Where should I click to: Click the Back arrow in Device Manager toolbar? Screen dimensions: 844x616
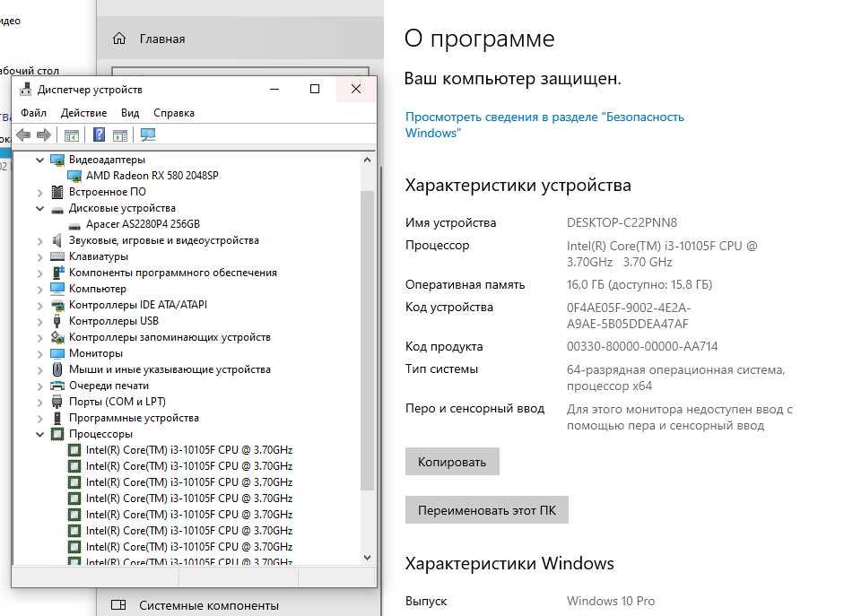tap(23, 135)
